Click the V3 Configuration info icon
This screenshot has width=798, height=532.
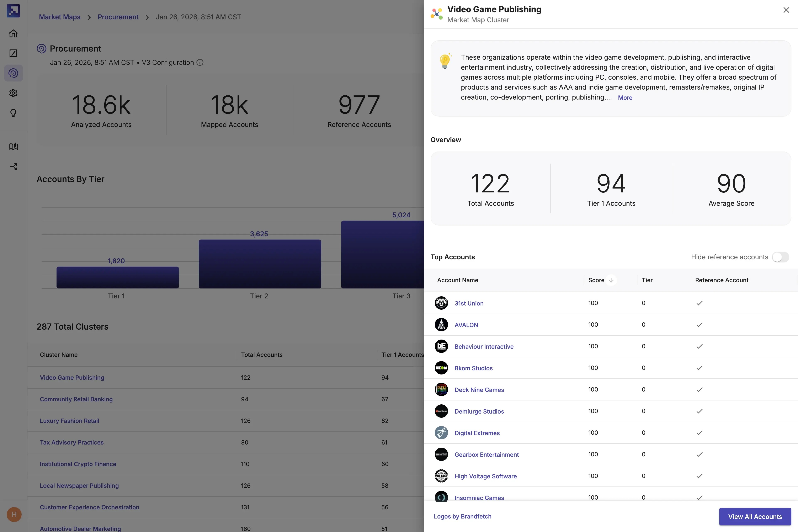tap(200, 62)
